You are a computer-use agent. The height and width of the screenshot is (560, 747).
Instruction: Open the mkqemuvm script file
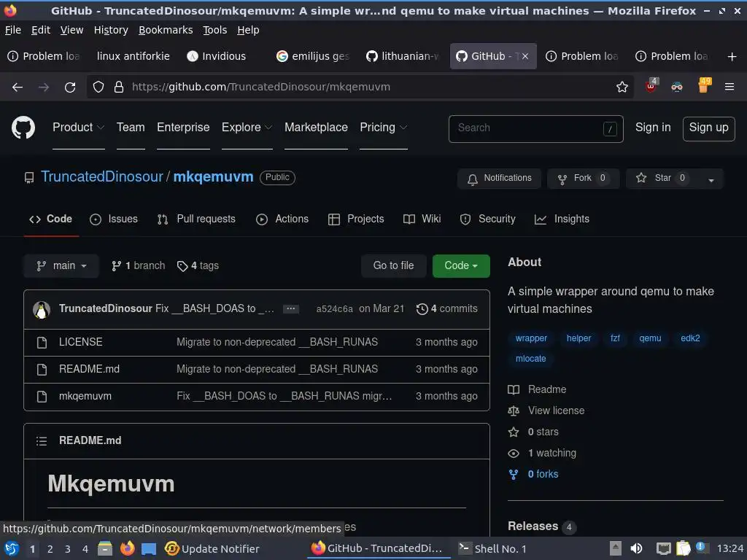[85, 396]
